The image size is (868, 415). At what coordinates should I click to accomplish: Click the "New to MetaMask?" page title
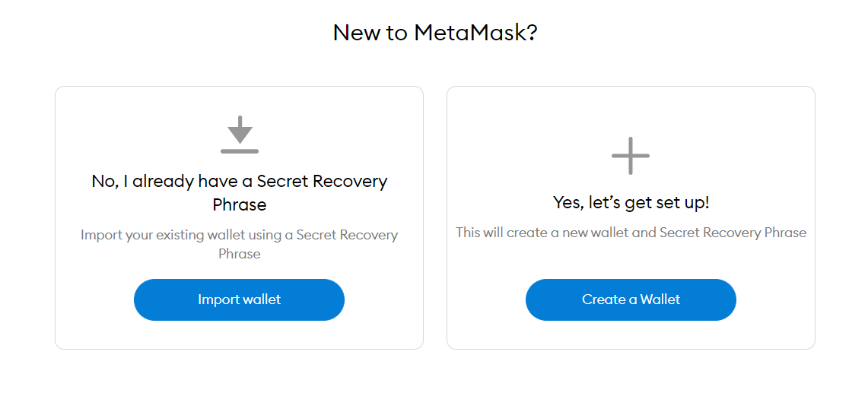coord(435,33)
